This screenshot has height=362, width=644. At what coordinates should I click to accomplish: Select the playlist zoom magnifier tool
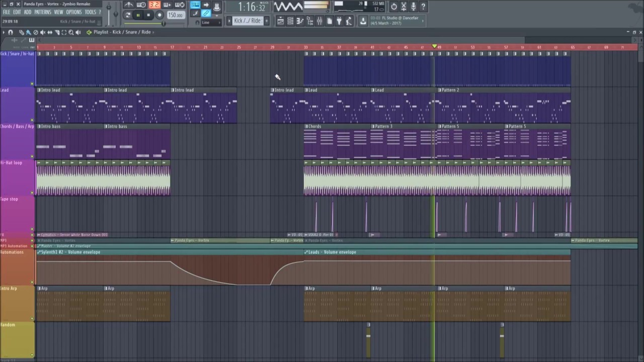(71, 32)
